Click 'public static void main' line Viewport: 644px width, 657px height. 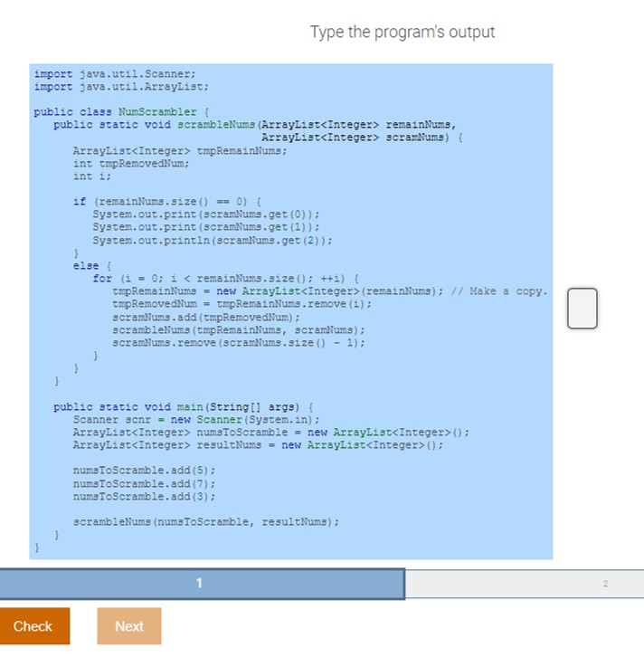pyautogui.click(x=183, y=407)
